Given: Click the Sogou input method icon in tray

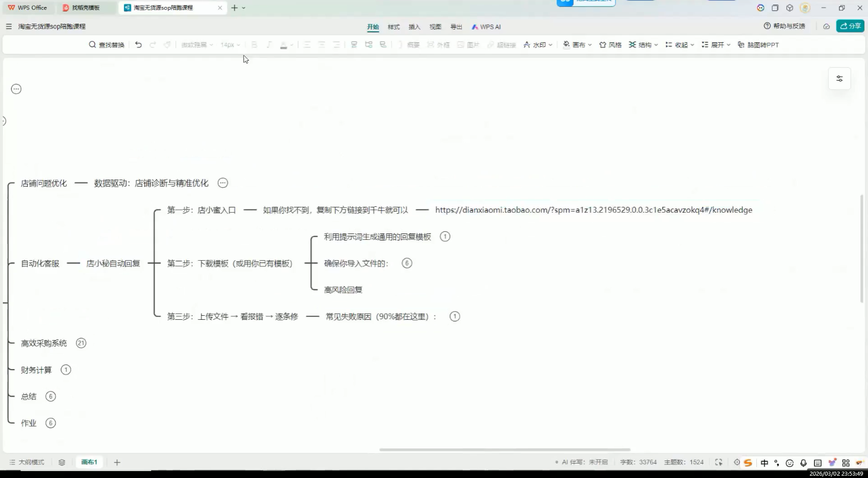Looking at the screenshot, I should click(748, 462).
